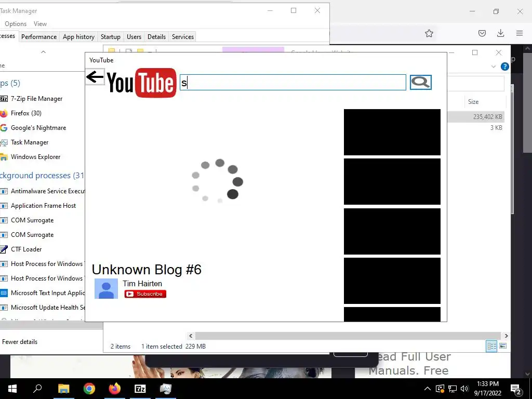Select the 3 KB file row
The image size is (532, 399).
[x=476, y=128]
